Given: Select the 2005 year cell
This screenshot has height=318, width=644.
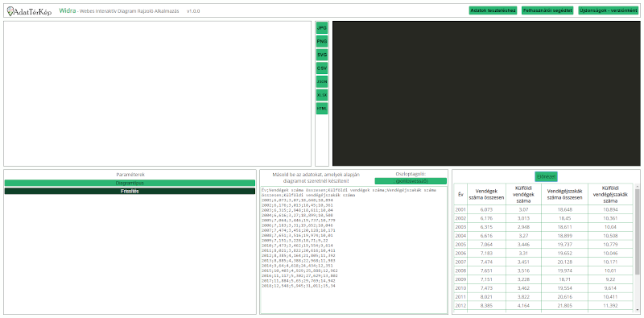Looking at the screenshot, I should point(460,245).
